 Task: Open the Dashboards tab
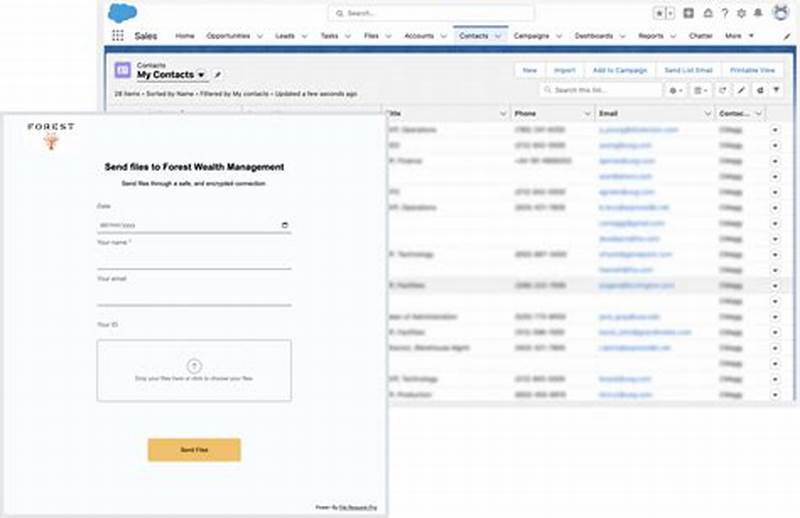[594, 36]
